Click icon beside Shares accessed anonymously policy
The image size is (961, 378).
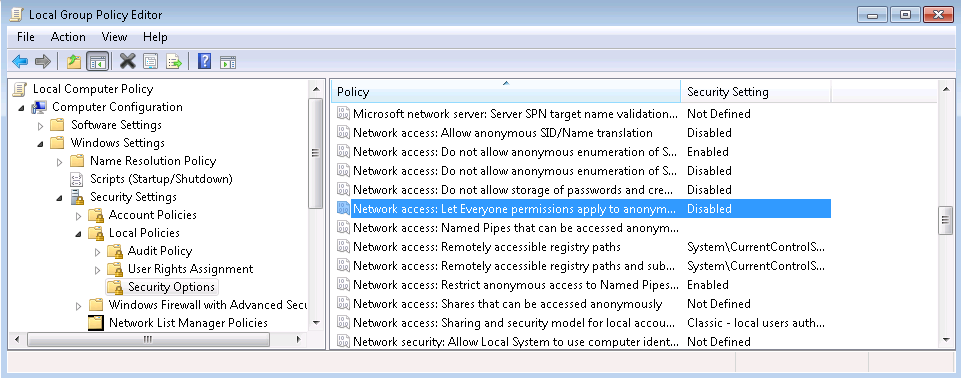[x=343, y=304]
